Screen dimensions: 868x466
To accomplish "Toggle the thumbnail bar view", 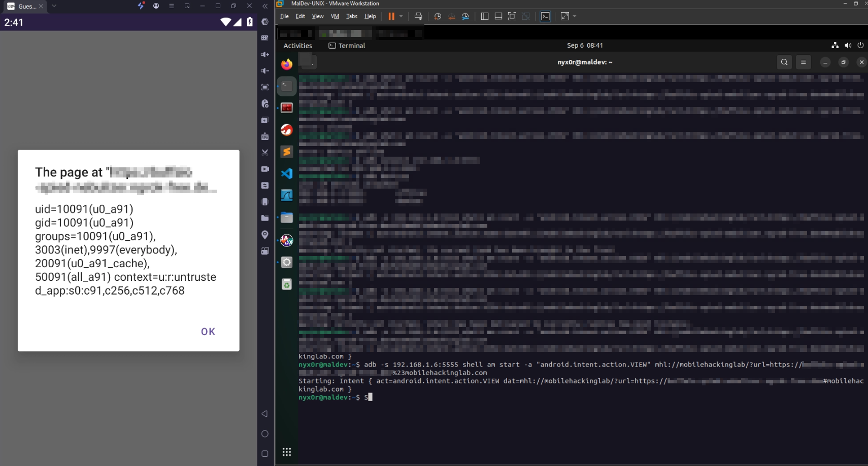I will coord(498,16).
